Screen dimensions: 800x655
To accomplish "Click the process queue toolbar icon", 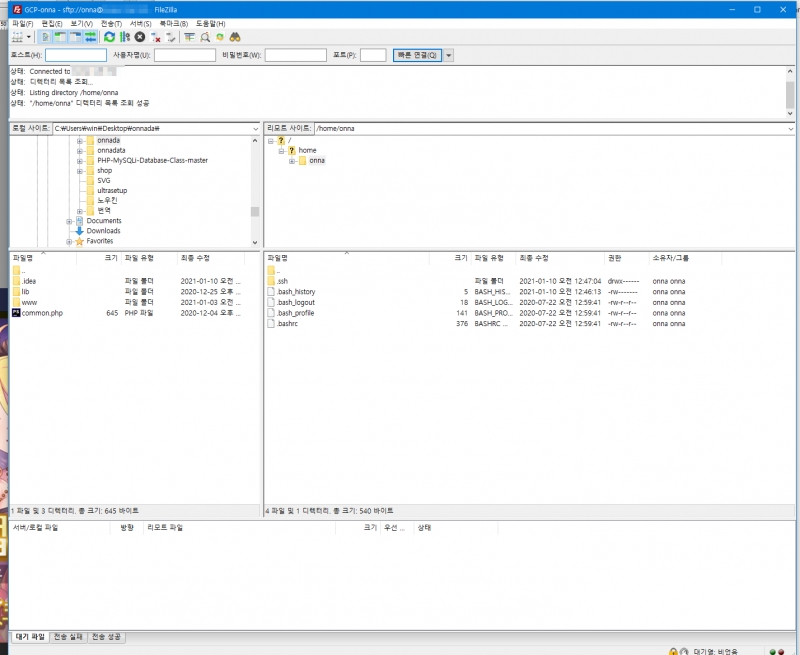I will [x=124, y=37].
